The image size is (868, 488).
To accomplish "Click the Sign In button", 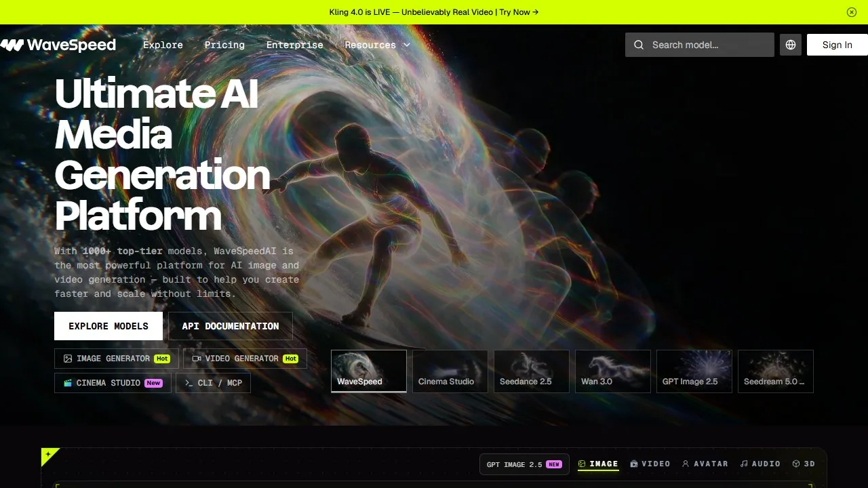I will coord(837,45).
